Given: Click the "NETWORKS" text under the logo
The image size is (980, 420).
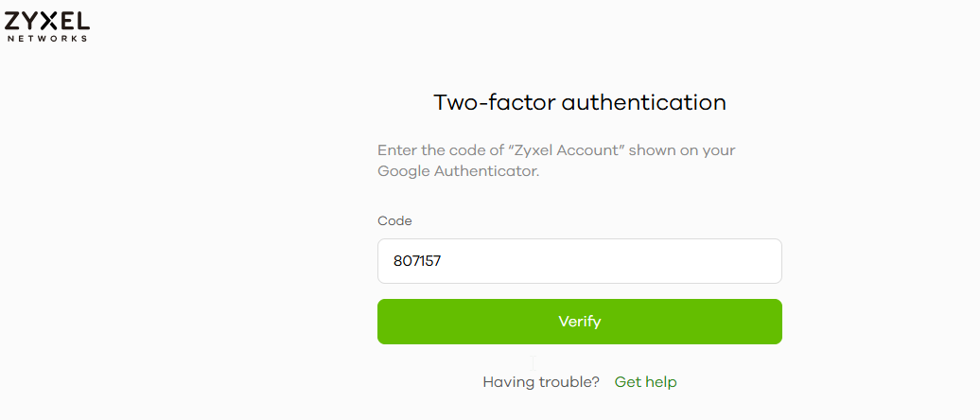Looking at the screenshot, I should 47,39.
